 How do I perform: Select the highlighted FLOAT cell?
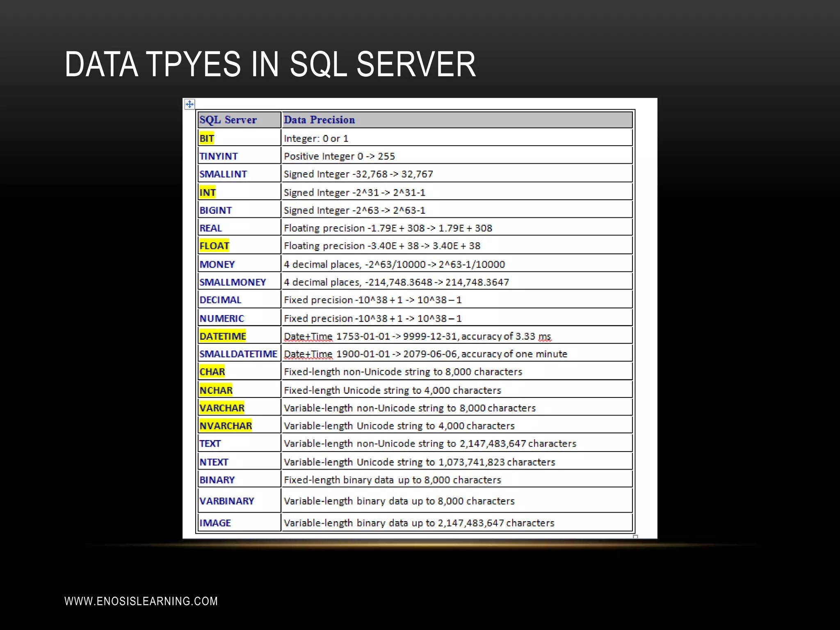(240, 246)
